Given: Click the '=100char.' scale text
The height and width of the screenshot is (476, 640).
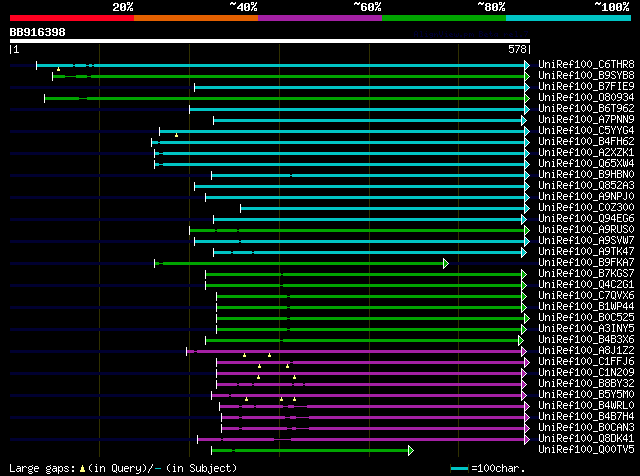Looking at the screenshot, I should [x=498, y=468].
